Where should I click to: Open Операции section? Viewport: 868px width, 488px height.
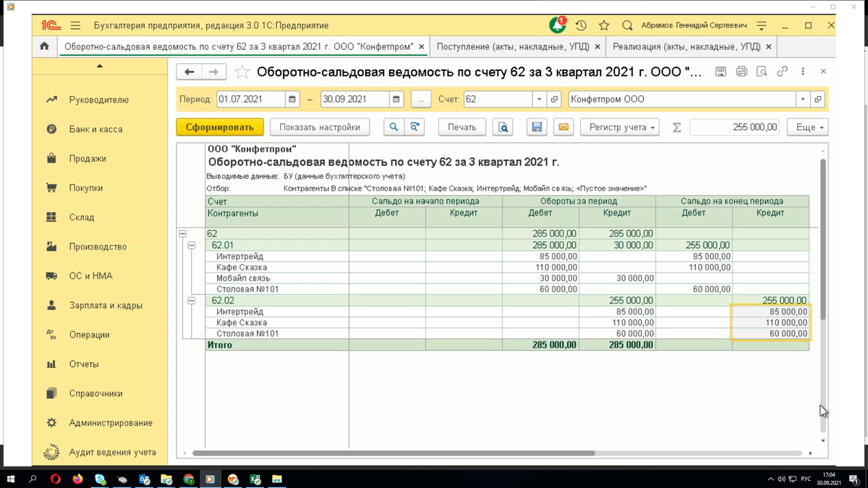pyautogui.click(x=89, y=335)
